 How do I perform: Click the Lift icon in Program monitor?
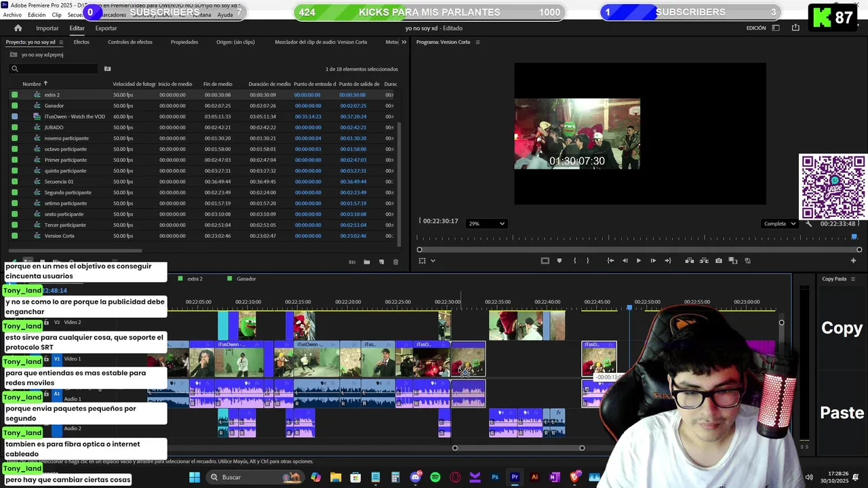690,261
